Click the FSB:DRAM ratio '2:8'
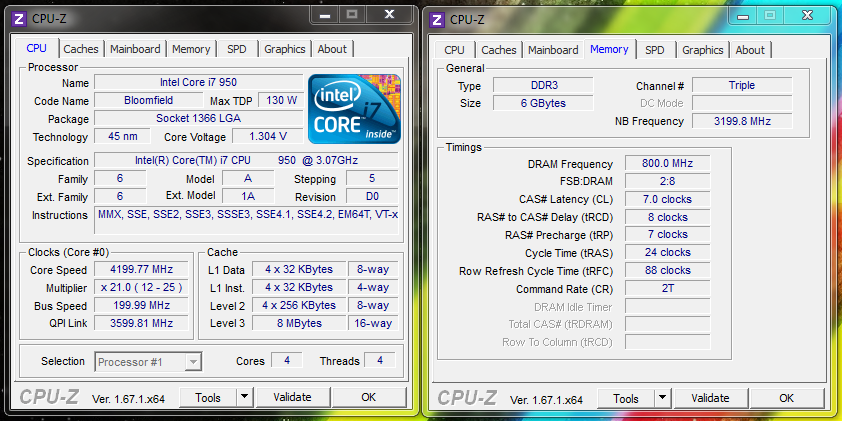The width and height of the screenshot is (842, 421). (667, 181)
